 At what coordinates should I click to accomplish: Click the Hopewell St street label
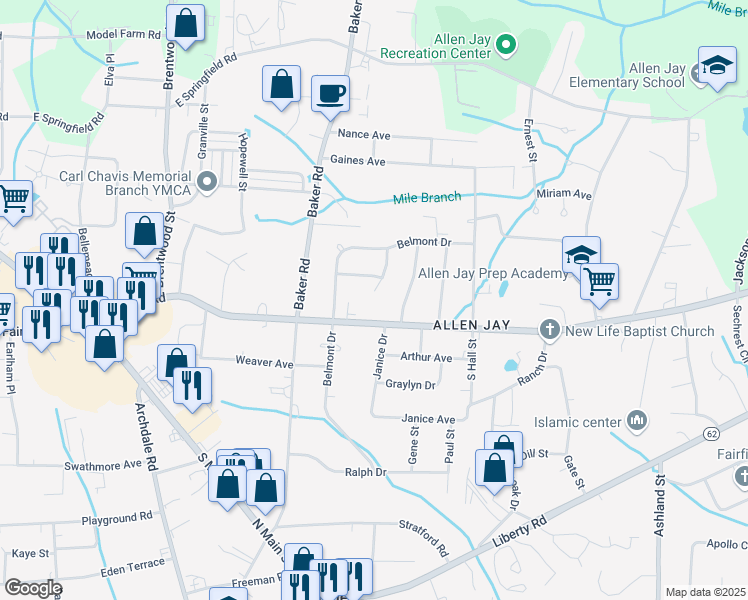pyautogui.click(x=243, y=162)
